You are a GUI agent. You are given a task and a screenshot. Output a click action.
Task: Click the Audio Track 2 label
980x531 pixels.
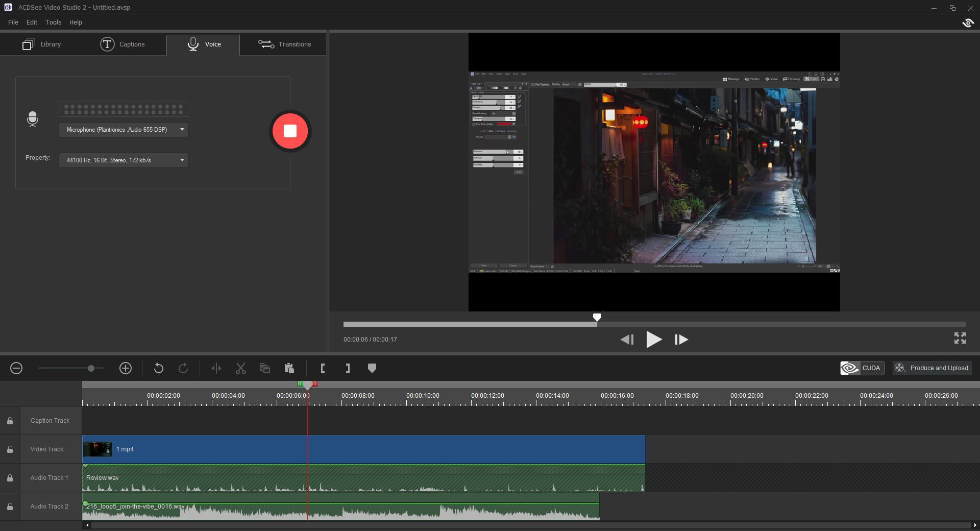pos(50,506)
